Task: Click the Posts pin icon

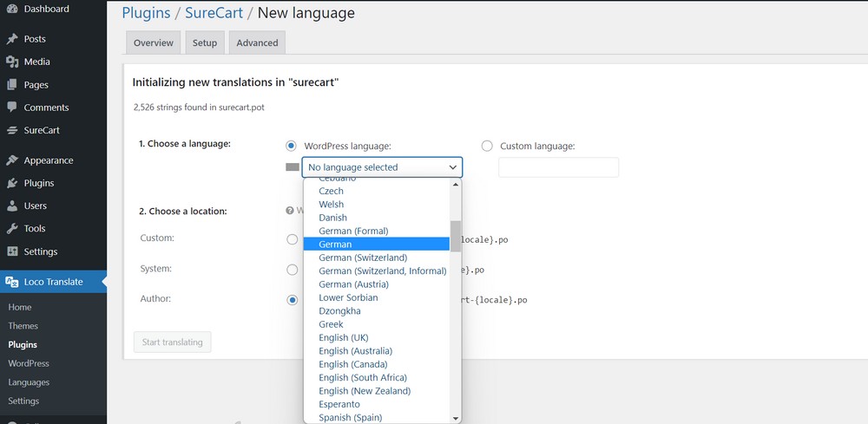Action: pos(11,39)
